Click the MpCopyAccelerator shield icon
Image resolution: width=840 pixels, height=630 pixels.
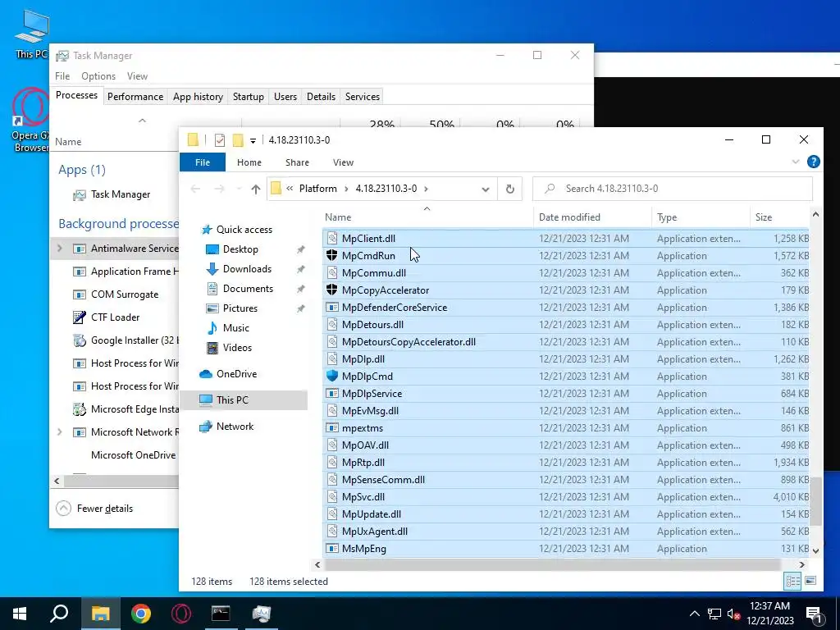(332, 290)
